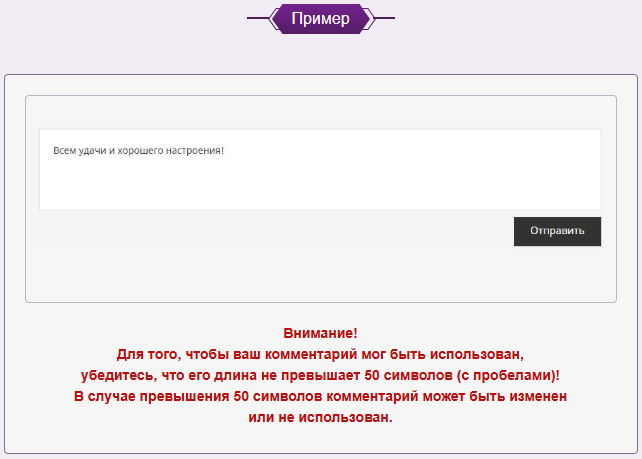The image size is (642, 459).
Task: Click the line starting 'Для того, чтобы ваш комментарий'
Action: (x=320, y=354)
